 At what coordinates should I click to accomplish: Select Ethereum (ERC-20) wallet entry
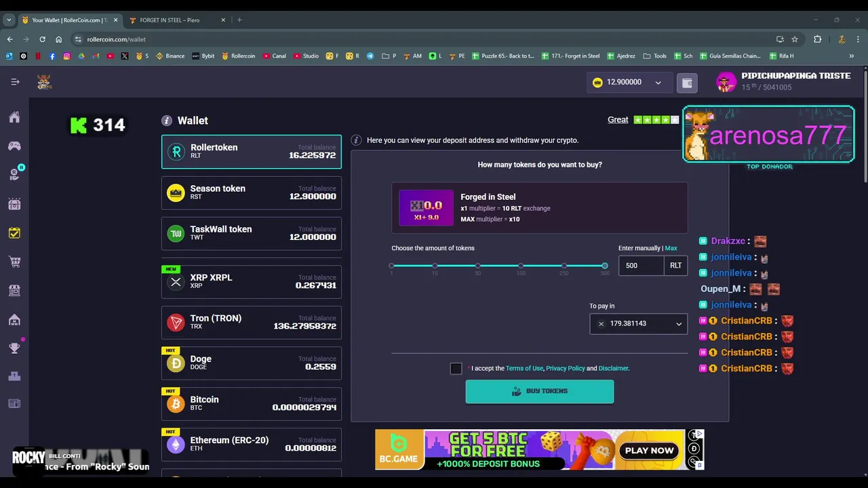pos(252,445)
